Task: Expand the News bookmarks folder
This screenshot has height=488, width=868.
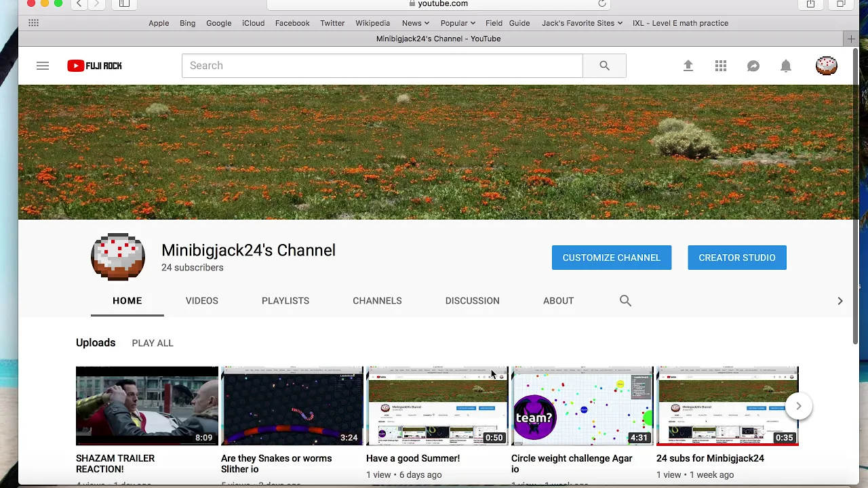Action: tap(415, 23)
